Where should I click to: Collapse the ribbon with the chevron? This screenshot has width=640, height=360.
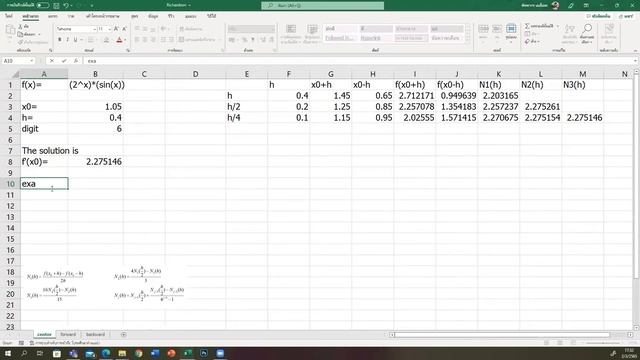click(636, 50)
